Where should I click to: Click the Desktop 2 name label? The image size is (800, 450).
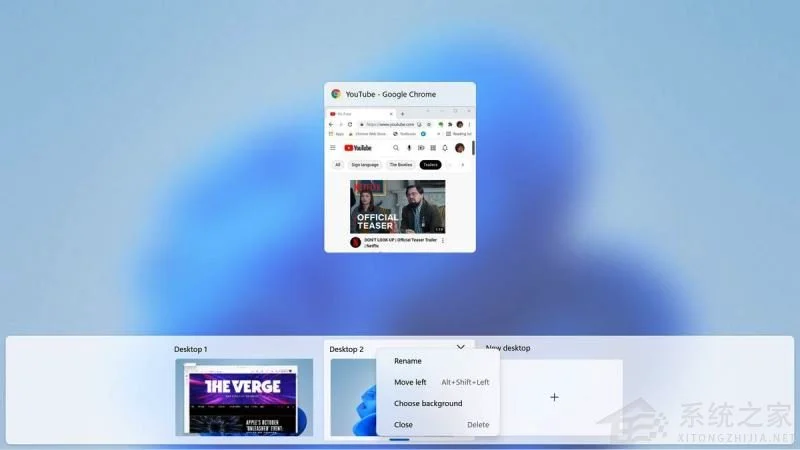point(346,349)
